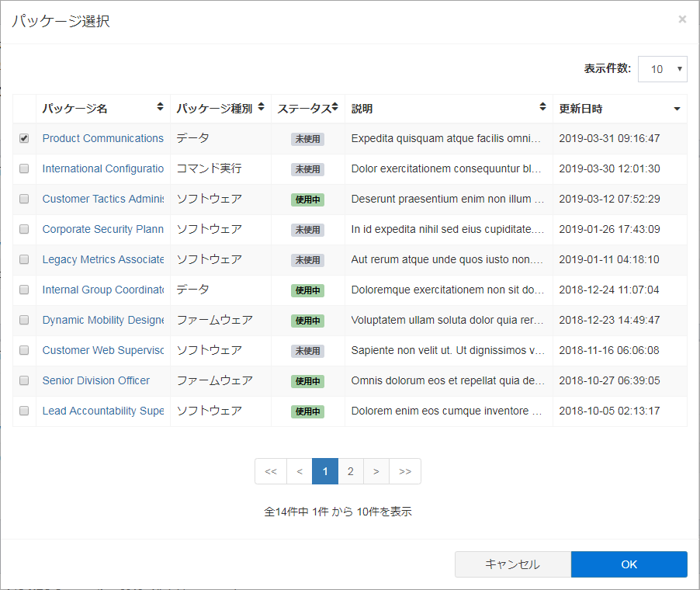
Task: Go to next page with > button
Action: pos(376,471)
